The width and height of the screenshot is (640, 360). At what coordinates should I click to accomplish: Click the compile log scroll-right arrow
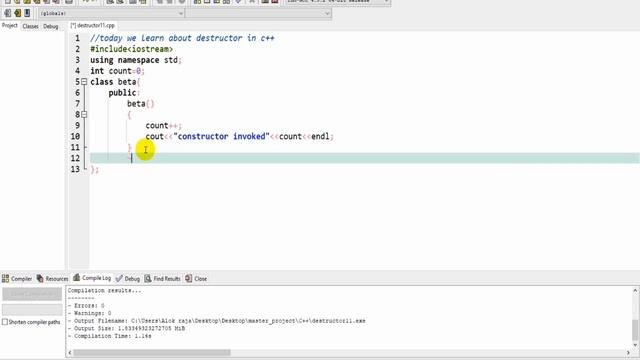click(x=628, y=353)
